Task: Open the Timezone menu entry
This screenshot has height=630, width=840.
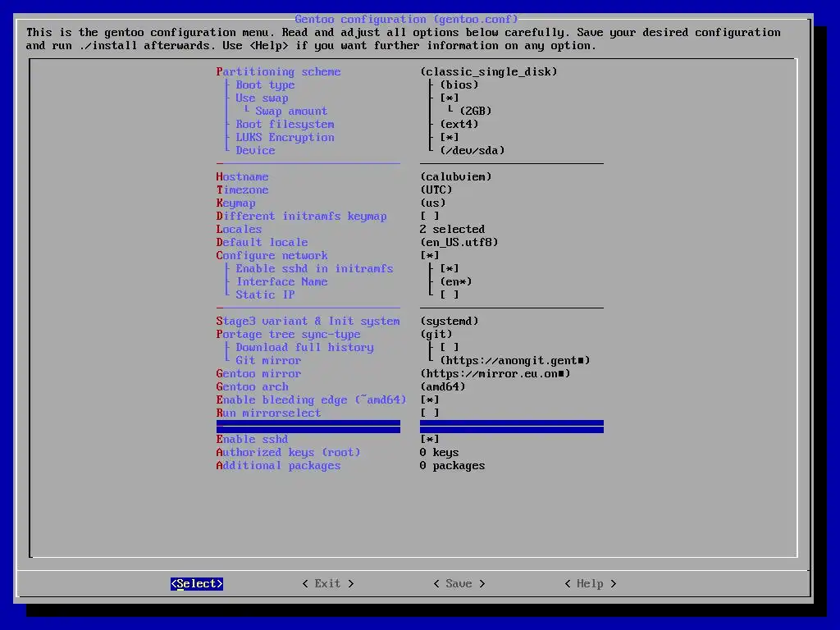Action: click(x=242, y=189)
